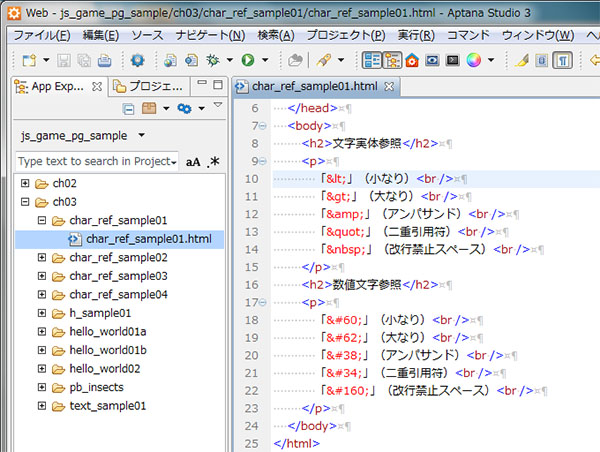Open the ソース menu
600x452 pixels.
[147, 36]
